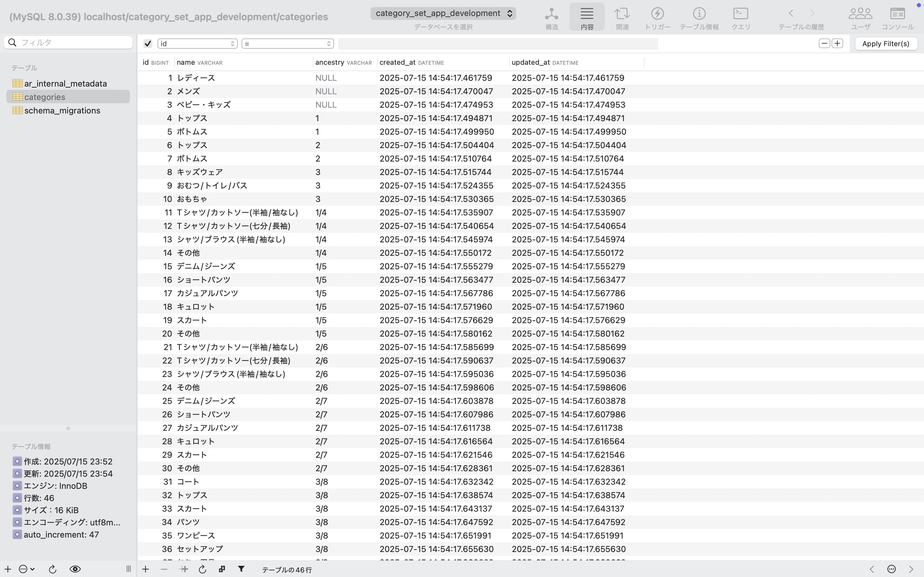Remove filter rule with the minus button

coord(824,44)
